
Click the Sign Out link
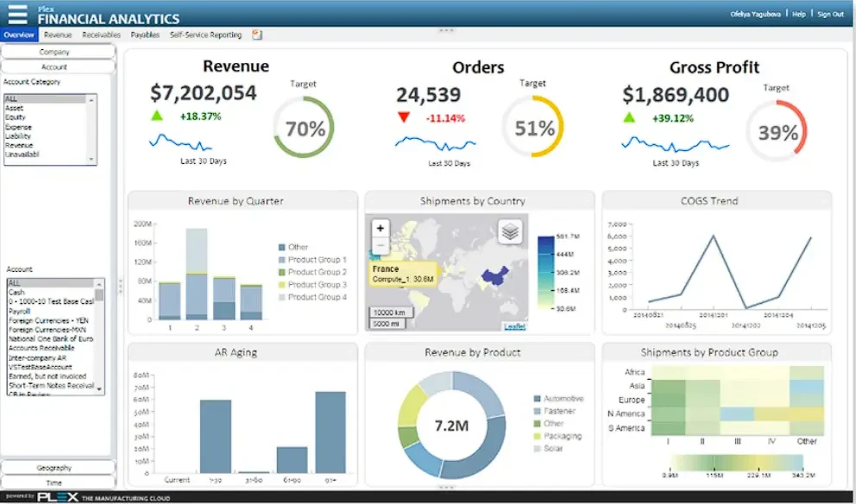(830, 14)
